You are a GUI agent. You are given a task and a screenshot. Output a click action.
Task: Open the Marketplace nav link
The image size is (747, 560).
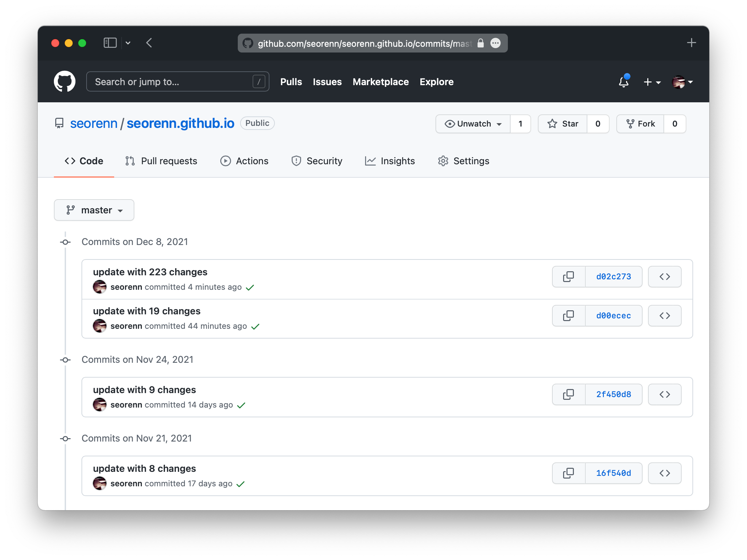[381, 82]
